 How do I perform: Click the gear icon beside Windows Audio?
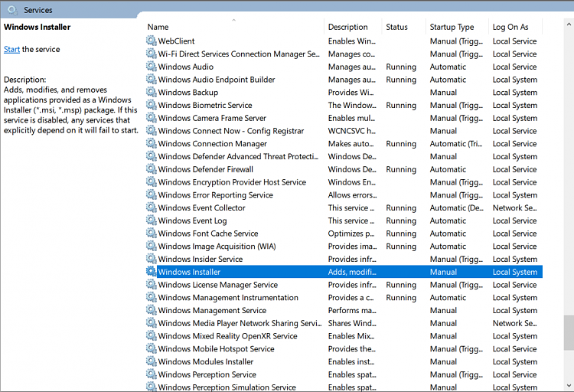click(152, 67)
